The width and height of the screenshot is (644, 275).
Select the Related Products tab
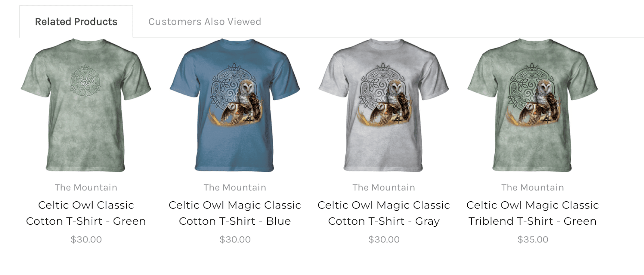point(76,22)
